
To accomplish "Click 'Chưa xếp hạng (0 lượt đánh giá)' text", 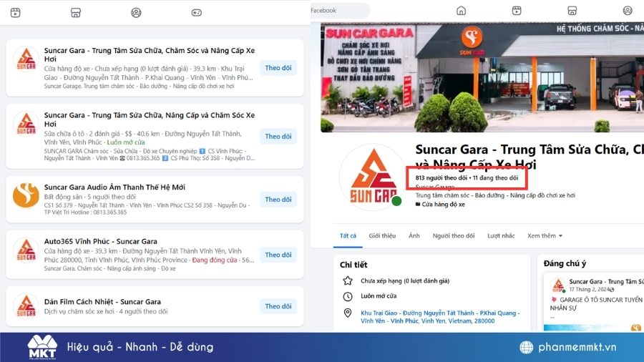I will [405, 281].
